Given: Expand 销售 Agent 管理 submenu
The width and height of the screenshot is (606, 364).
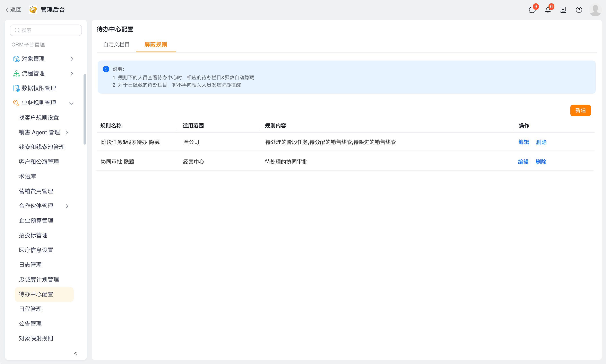Looking at the screenshot, I should 67,133.
